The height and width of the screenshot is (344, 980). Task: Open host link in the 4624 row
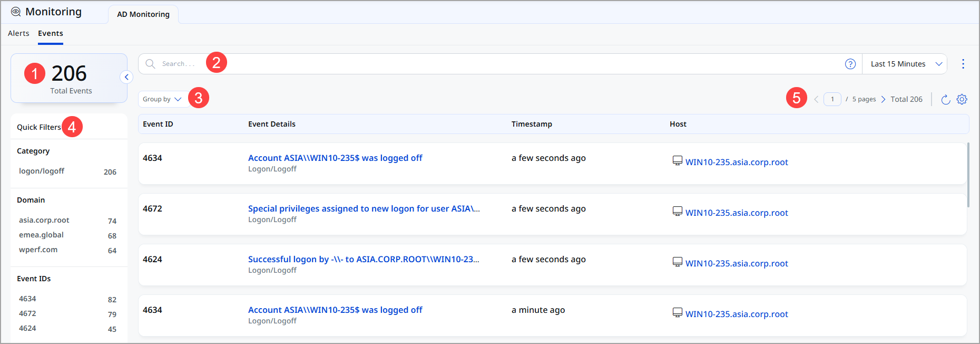[737, 263]
